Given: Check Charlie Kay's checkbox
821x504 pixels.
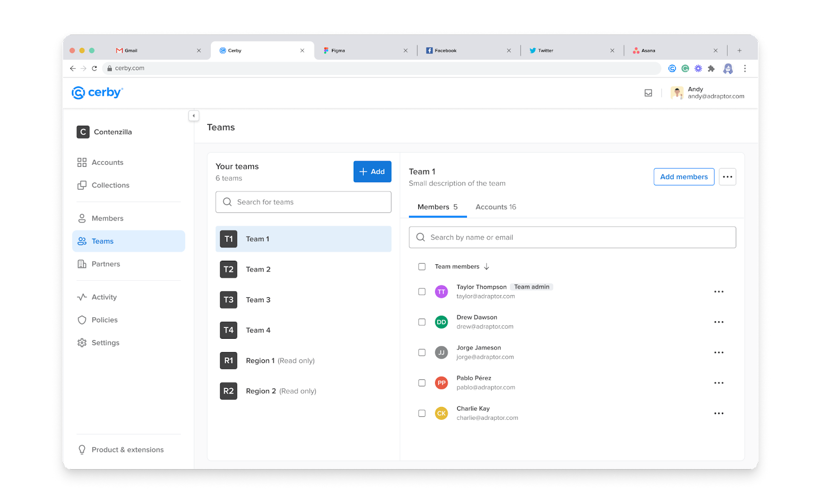Looking at the screenshot, I should point(422,413).
